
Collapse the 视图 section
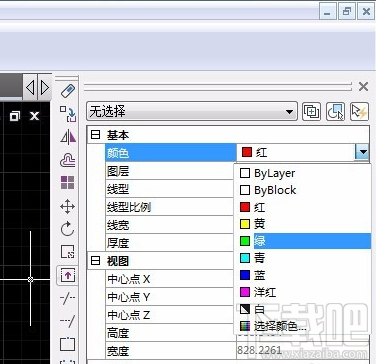(x=96, y=261)
